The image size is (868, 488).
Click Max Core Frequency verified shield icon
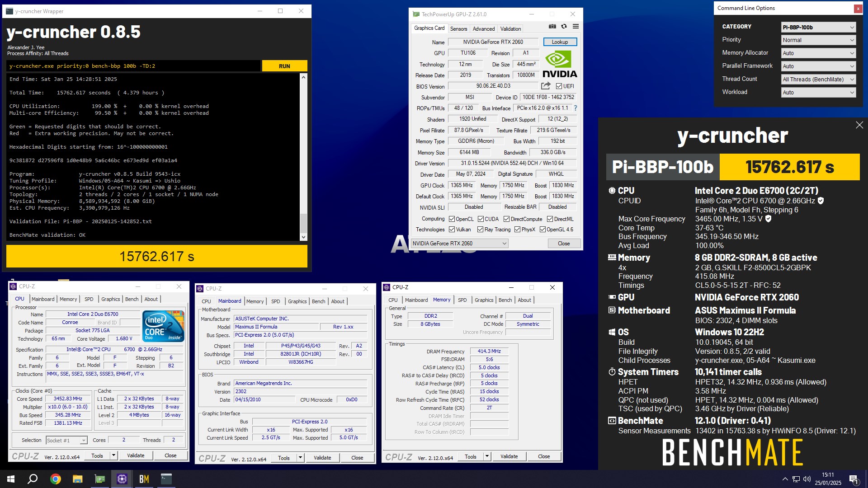tap(768, 219)
